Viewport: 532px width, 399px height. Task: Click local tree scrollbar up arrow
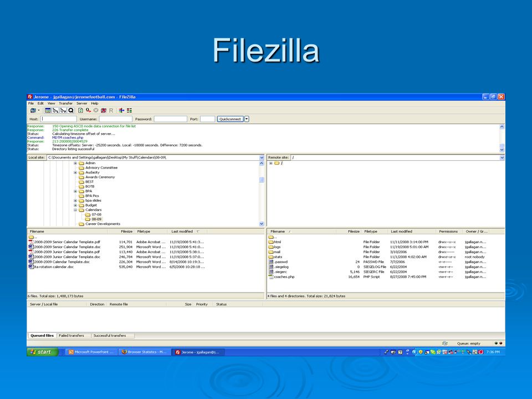[x=262, y=163]
